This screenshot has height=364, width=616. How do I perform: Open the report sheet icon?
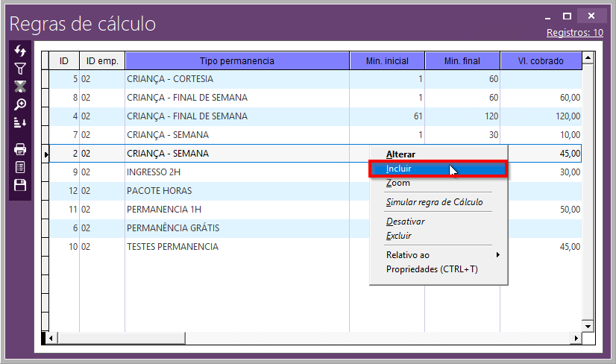pyautogui.click(x=20, y=167)
